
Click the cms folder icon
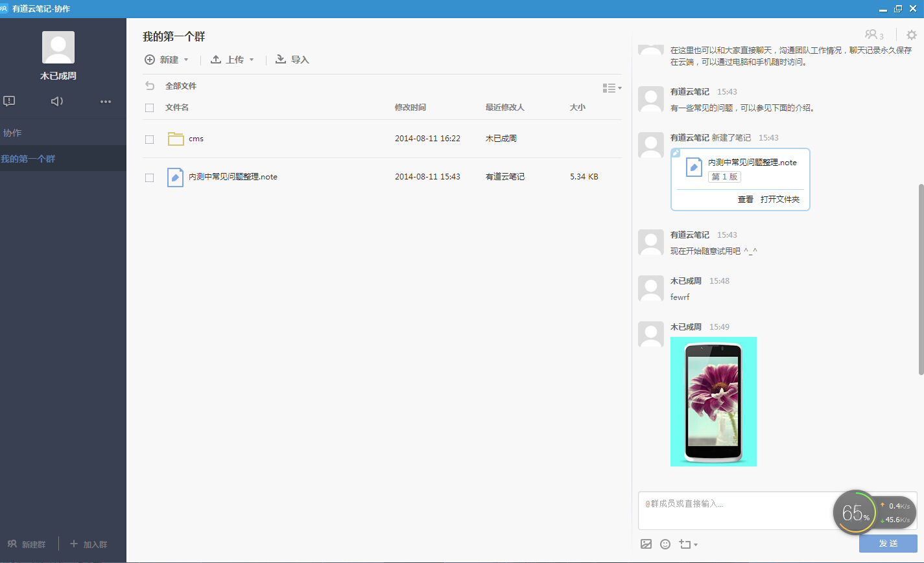click(176, 139)
